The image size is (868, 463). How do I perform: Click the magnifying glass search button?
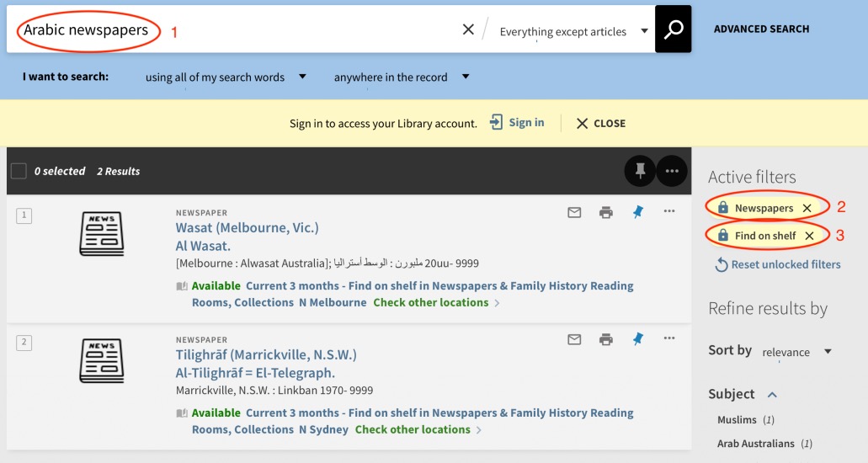tap(674, 29)
